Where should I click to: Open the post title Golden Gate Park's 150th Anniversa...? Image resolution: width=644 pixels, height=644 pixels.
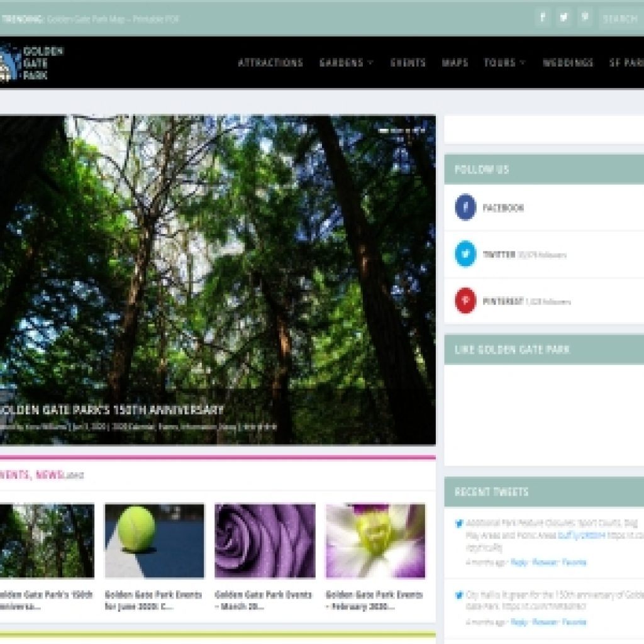[46, 601]
